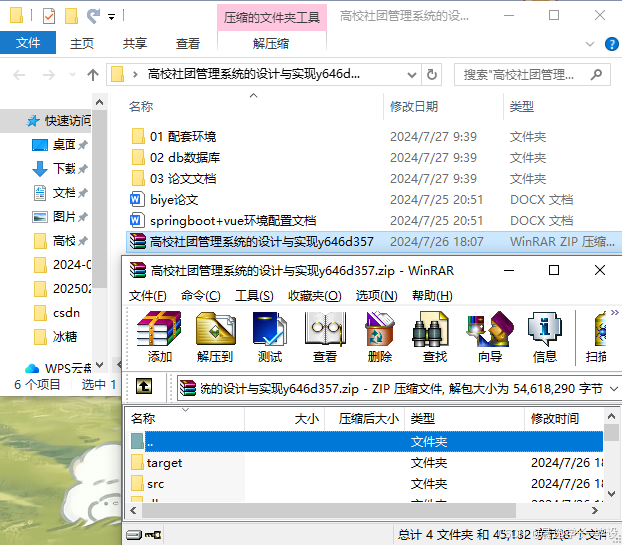The image size is (622, 545).
Task: Click the drive icon in WinRAR status bar
Action: 134,535
